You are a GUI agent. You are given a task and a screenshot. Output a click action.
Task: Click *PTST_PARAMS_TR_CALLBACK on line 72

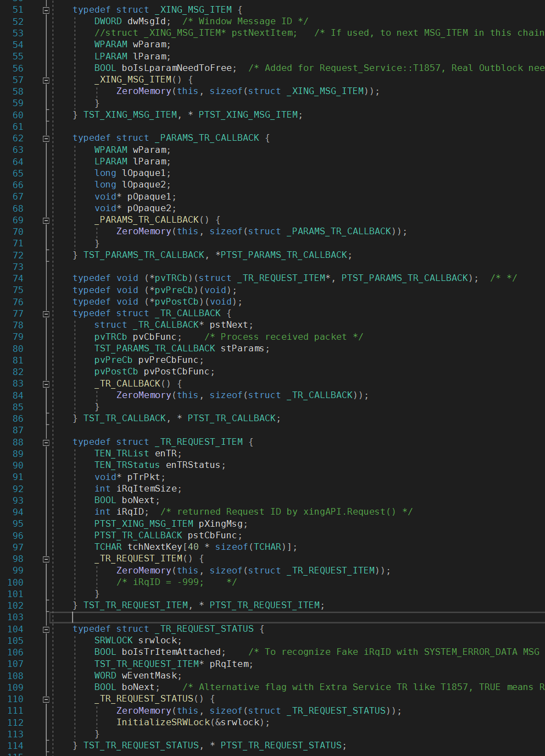click(x=281, y=255)
